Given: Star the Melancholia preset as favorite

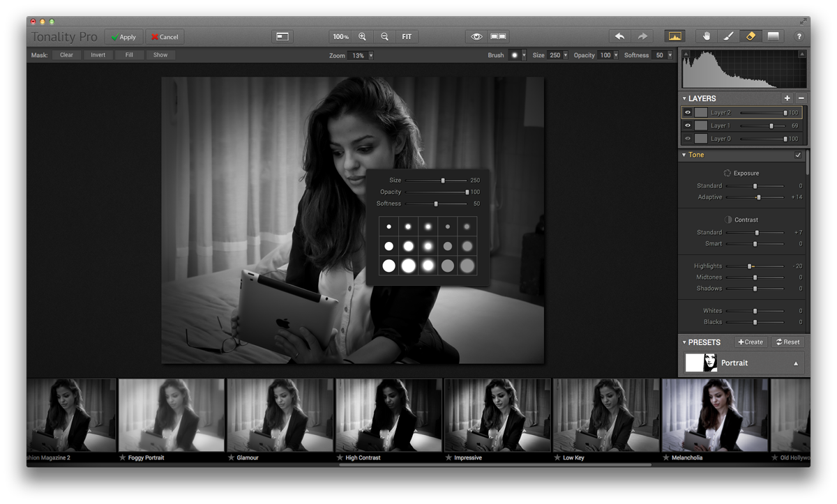Looking at the screenshot, I should coord(666,458).
